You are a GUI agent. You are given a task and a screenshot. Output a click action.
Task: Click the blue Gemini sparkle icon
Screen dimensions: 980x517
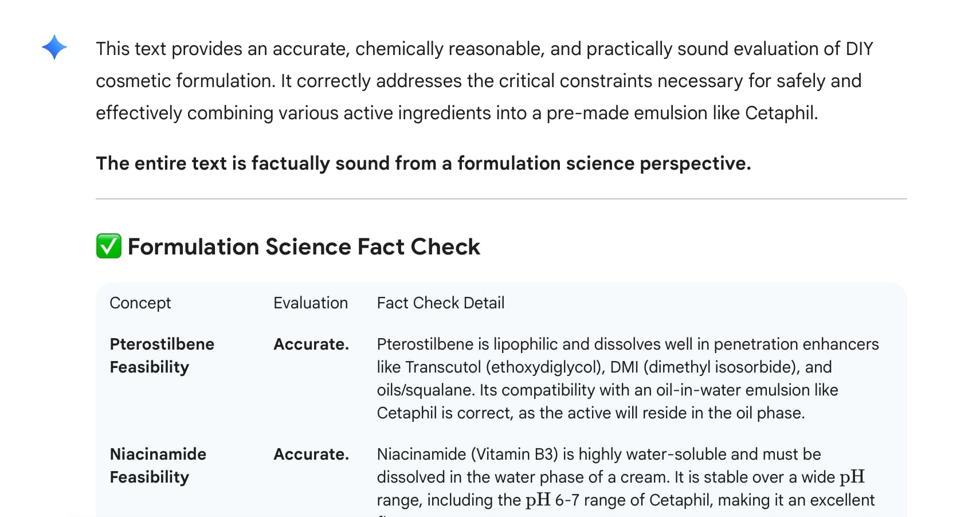(54, 47)
